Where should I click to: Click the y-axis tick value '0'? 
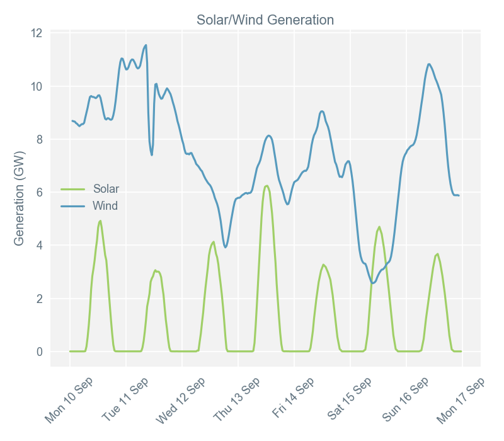[x=40, y=352]
